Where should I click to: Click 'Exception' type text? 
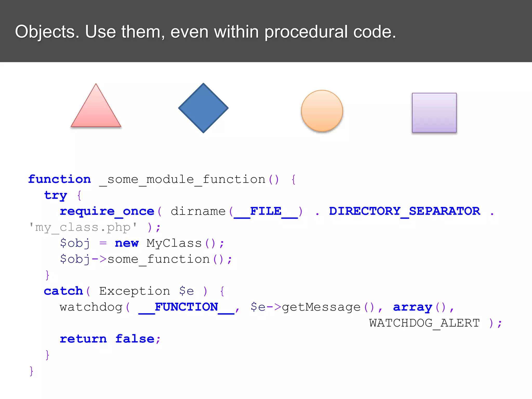pyautogui.click(x=135, y=291)
